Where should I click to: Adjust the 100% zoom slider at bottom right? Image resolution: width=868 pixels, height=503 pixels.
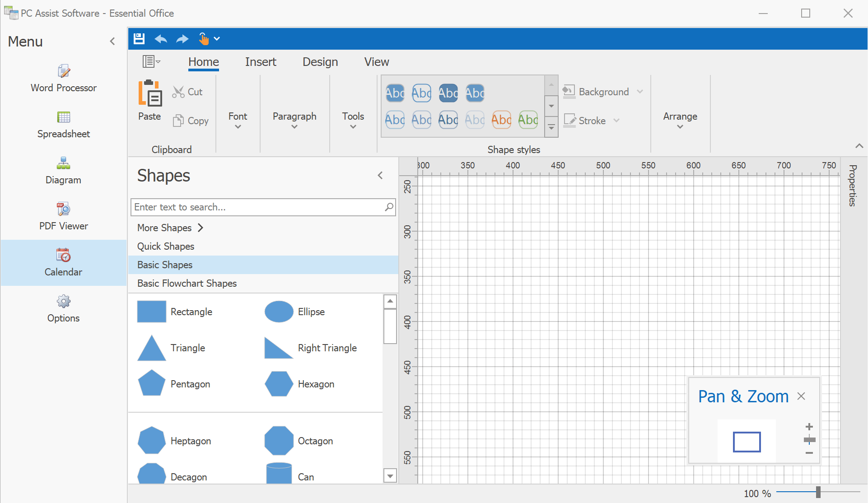(818, 492)
